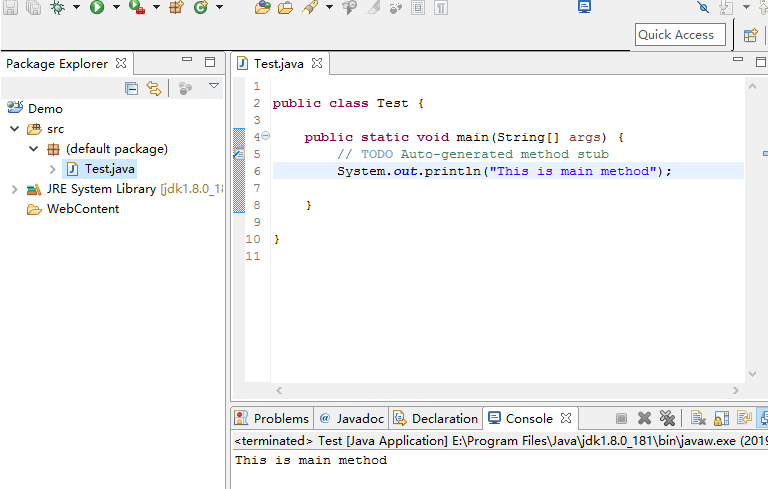
Task: Click Collapse All in Package Explorer
Action: pyautogui.click(x=132, y=88)
